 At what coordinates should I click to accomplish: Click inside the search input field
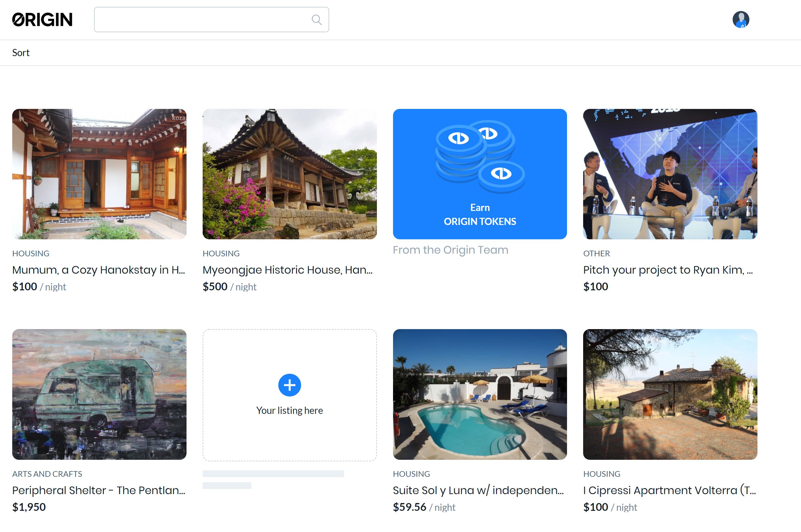tap(204, 19)
